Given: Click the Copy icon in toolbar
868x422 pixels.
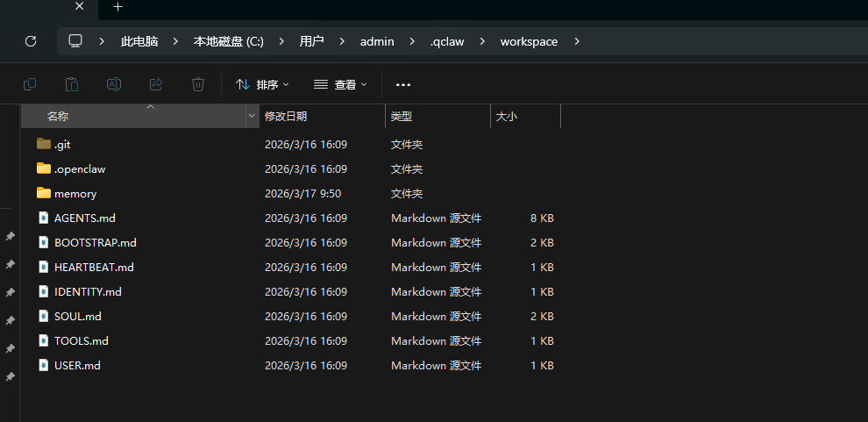Looking at the screenshot, I should 30,84.
